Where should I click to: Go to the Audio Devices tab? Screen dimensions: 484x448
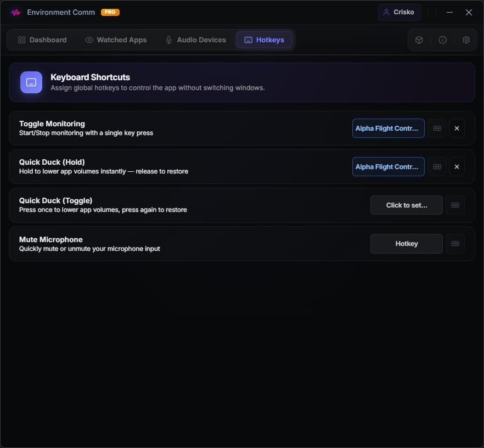coord(195,40)
